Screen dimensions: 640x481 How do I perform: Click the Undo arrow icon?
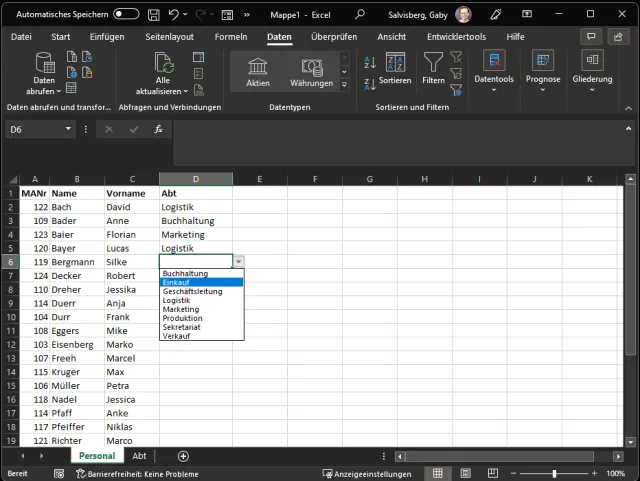[x=174, y=15]
